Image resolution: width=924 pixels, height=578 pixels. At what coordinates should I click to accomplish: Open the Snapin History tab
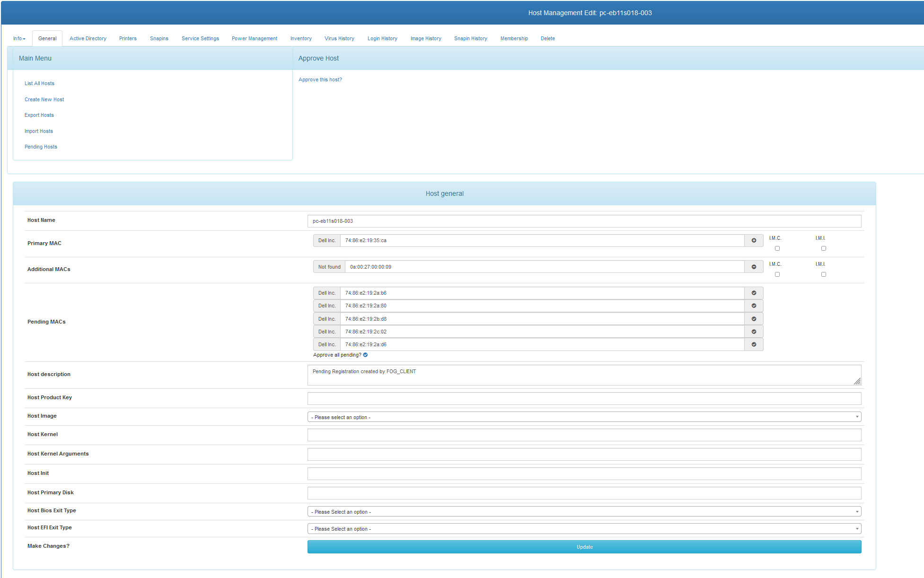point(471,39)
